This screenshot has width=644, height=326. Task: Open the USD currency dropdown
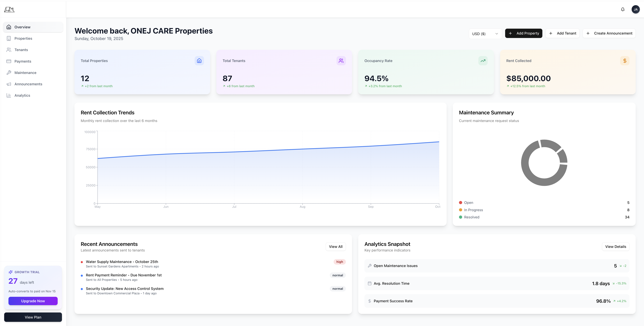pyautogui.click(x=485, y=33)
